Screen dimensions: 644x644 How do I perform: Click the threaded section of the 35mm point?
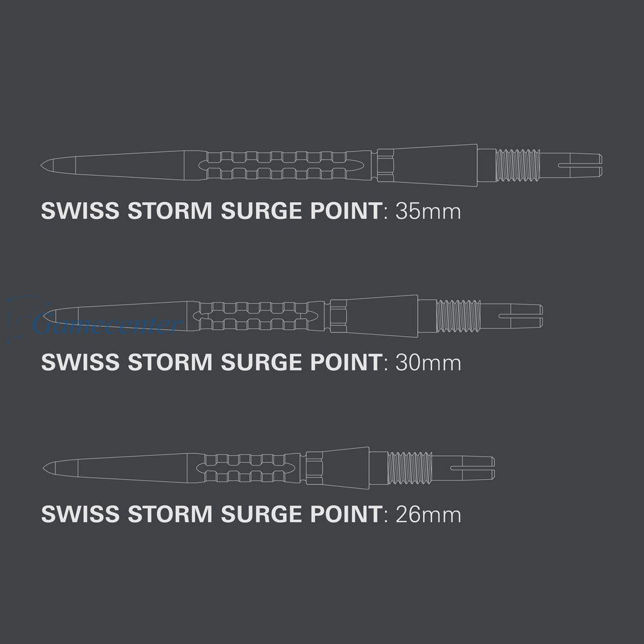point(517,165)
